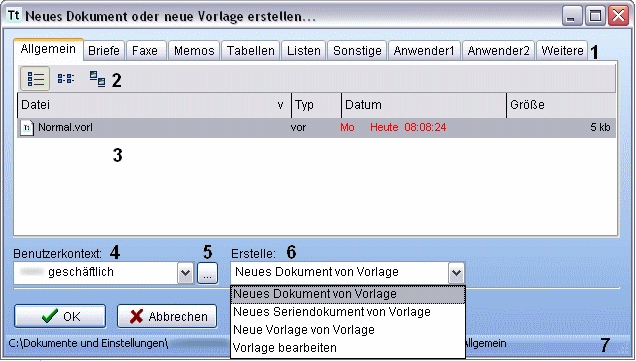
Task: Close the dialog with the red X
Action: pyautogui.click(x=618, y=16)
